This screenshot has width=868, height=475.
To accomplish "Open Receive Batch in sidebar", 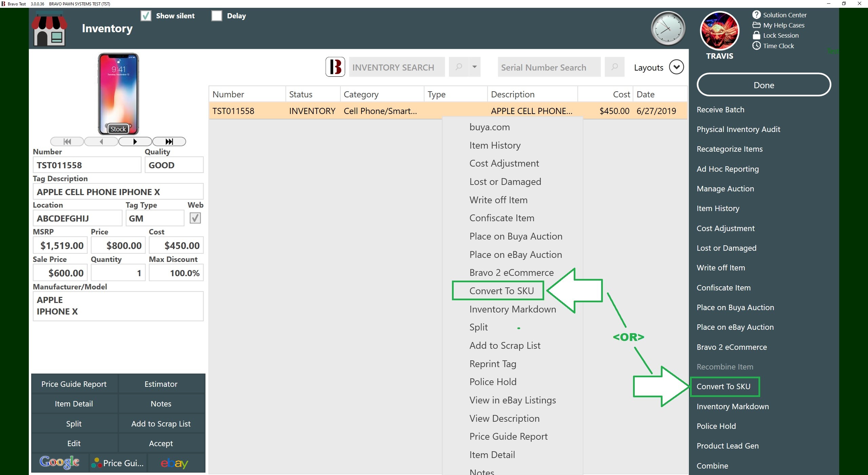I will pos(720,110).
